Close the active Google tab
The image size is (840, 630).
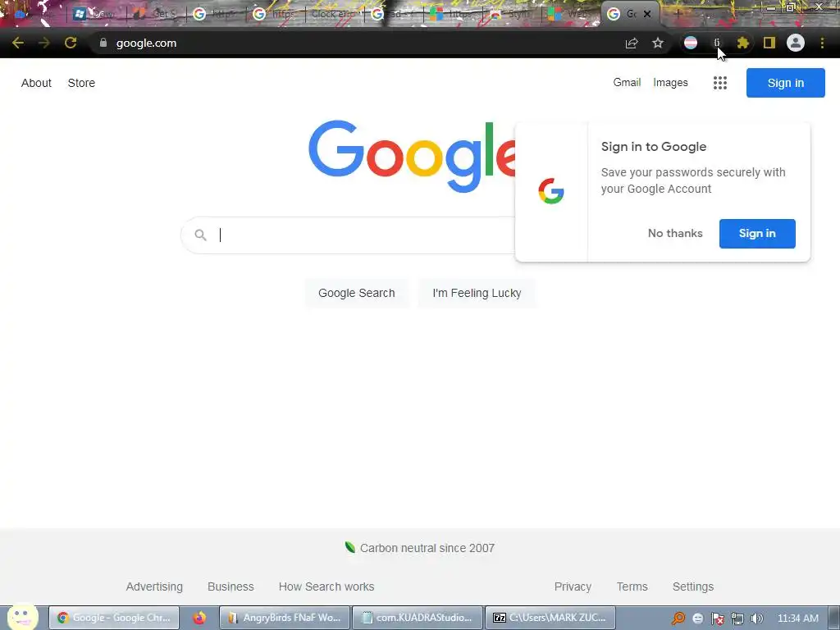pyautogui.click(x=647, y=14)
